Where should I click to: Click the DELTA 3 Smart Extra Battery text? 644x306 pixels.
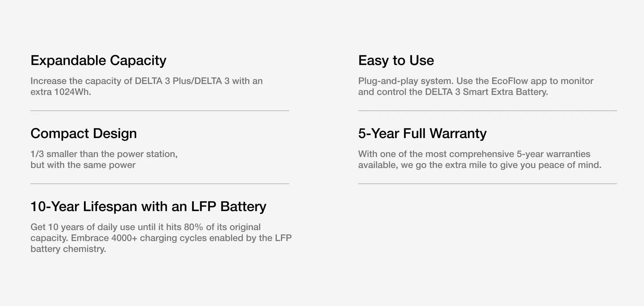tap(486, 92)
